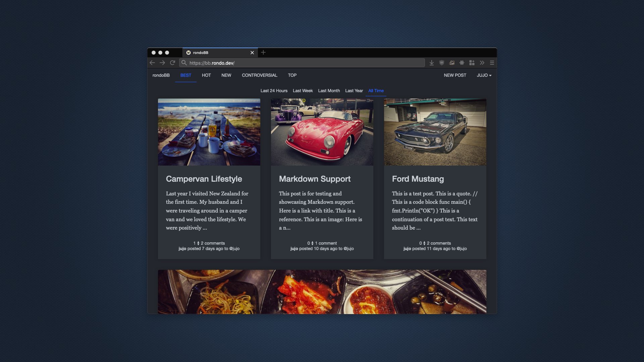Open the Campervan Lifestyle post title
The width and height of the screenshot is (644, 362).
(x=204, y=179)
